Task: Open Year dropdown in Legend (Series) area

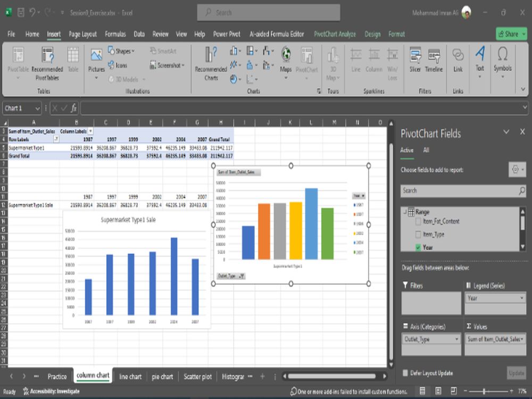Action: (x=522, y=298)
